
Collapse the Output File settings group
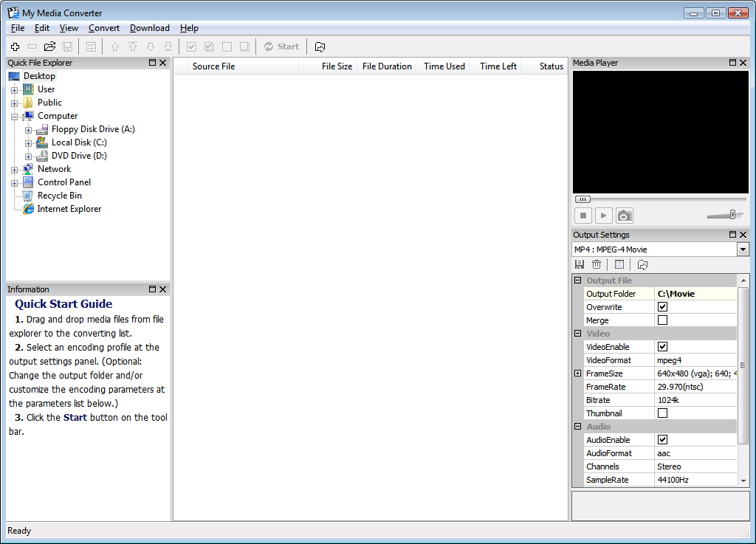(x=578, y=280)
